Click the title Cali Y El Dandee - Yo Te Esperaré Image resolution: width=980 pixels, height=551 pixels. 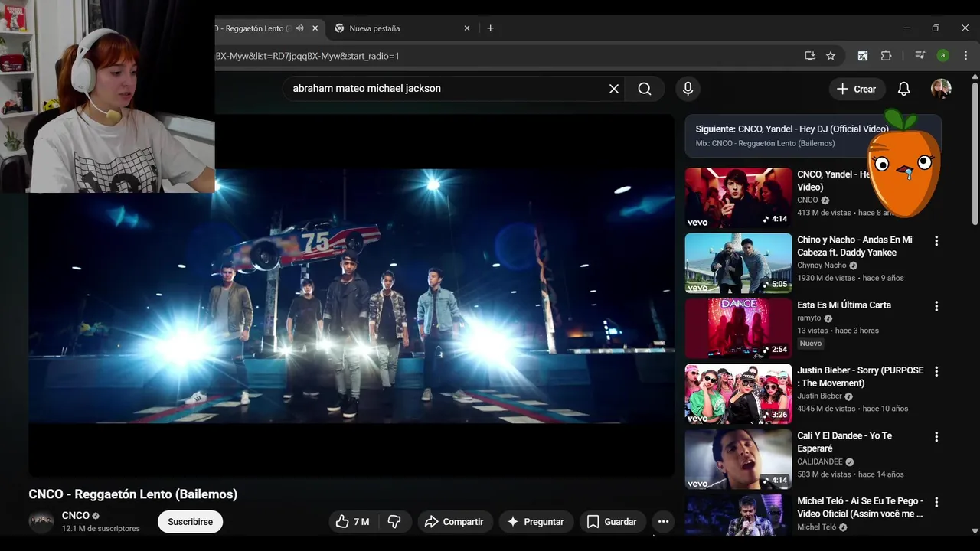coord(844,442)
